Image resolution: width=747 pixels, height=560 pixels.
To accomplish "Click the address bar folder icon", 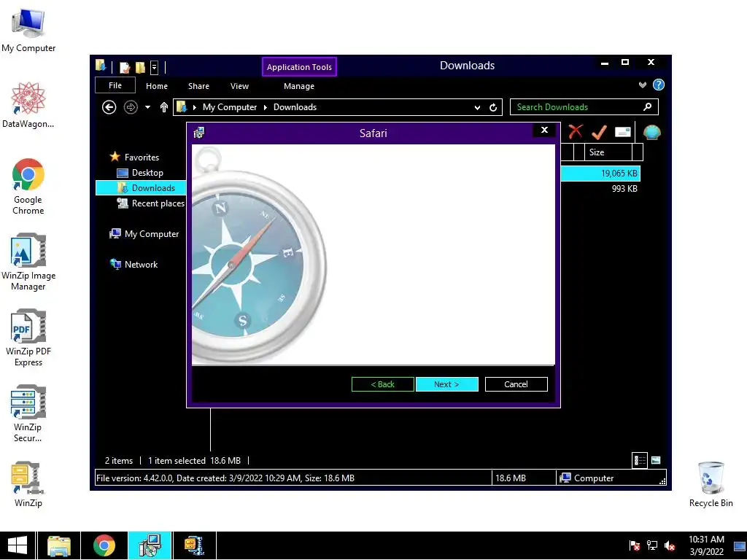I will coord(182,107).
